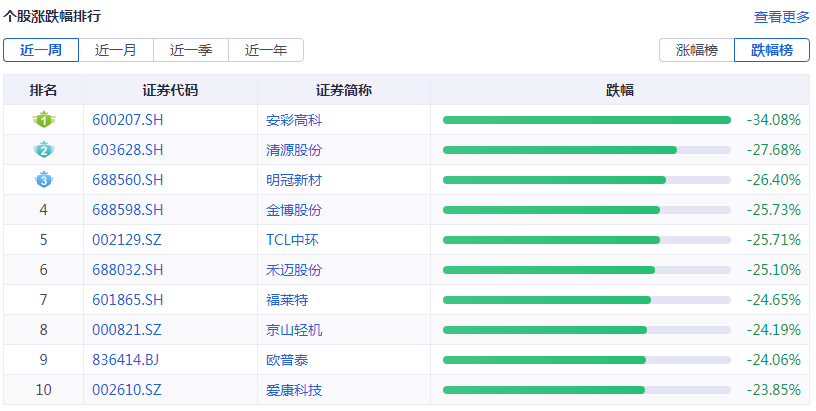Click the 安彩高科 decline progress bar

(586, 120)
